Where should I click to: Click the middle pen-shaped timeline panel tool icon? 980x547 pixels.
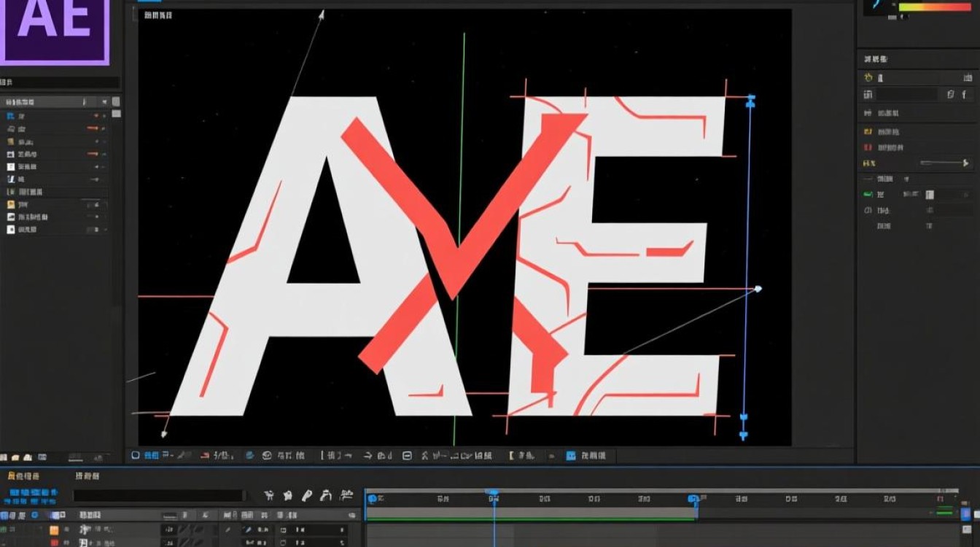coord(308,495)
